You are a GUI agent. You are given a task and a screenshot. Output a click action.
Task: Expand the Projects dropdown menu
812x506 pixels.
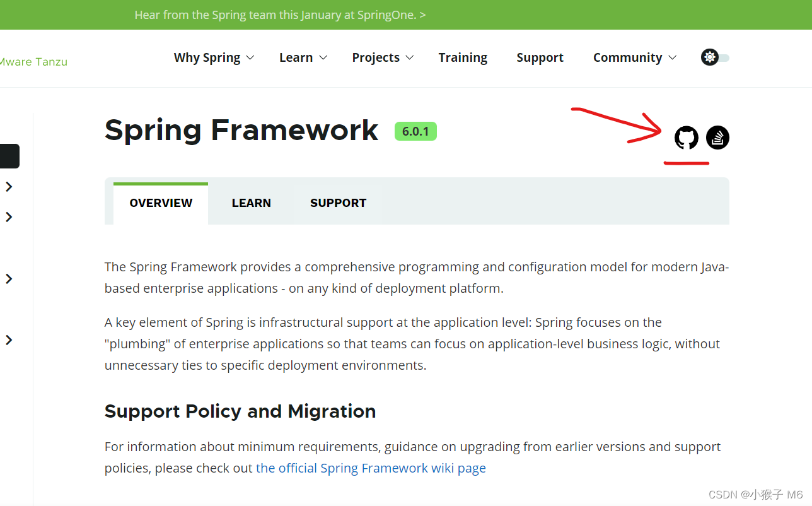[383, 57]
